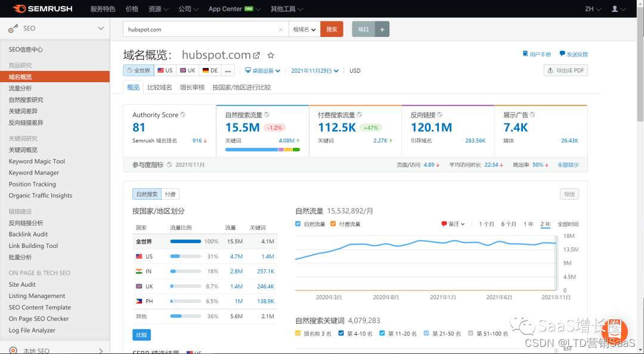Click the SEO key icon in sidebar
The height and width of the screenshot is (354, 644).
(13, 29)
